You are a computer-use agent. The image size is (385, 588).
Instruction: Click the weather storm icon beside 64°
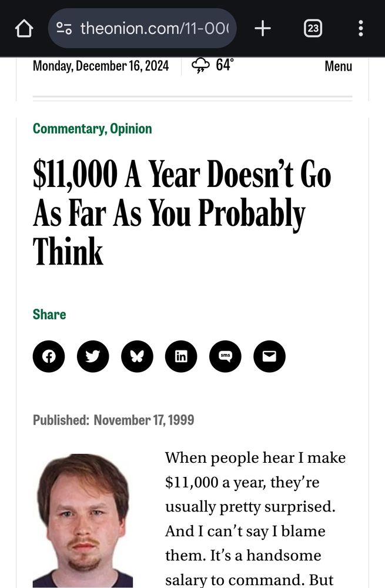(x=200, y=66)
